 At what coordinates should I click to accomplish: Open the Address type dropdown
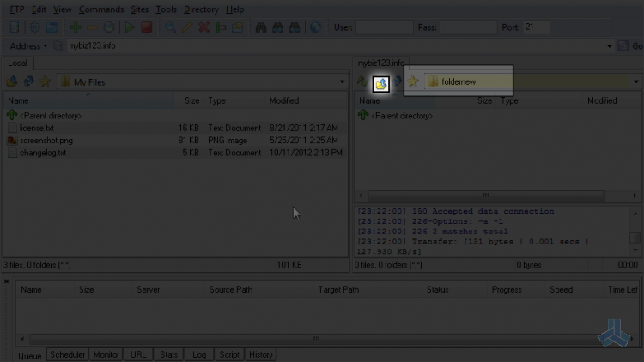[28, 46]
